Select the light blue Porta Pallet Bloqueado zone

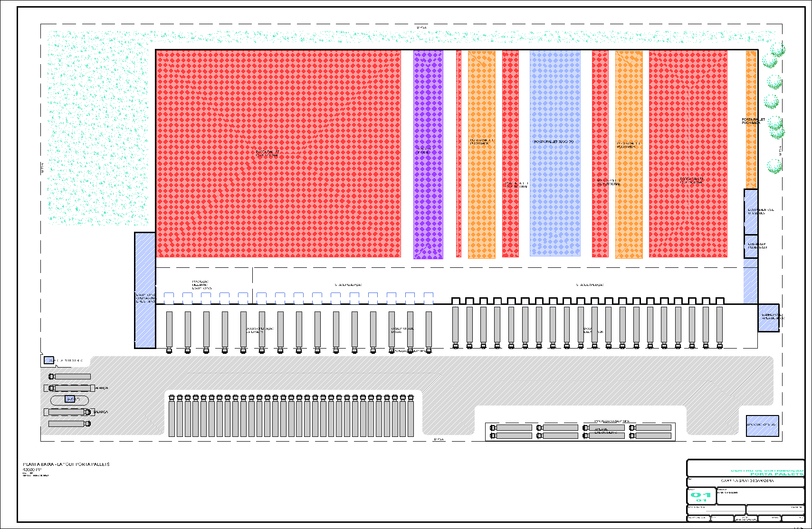[x=555, y=153]
